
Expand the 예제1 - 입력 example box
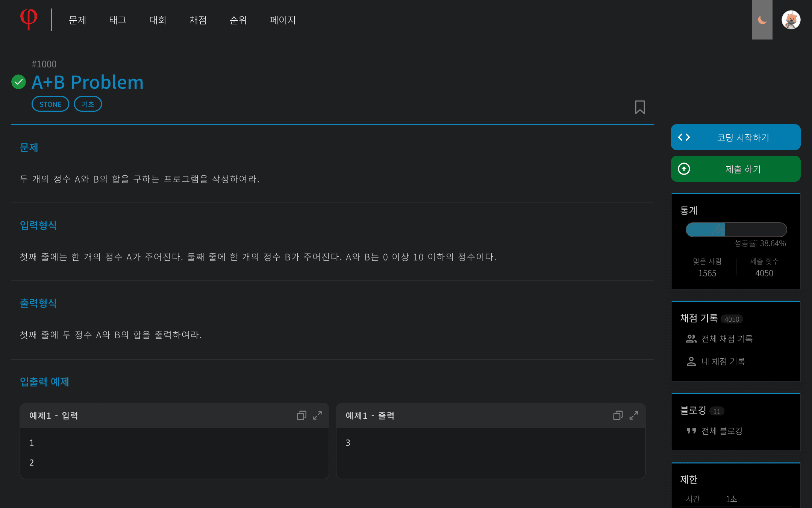click(x=317, y=415)
